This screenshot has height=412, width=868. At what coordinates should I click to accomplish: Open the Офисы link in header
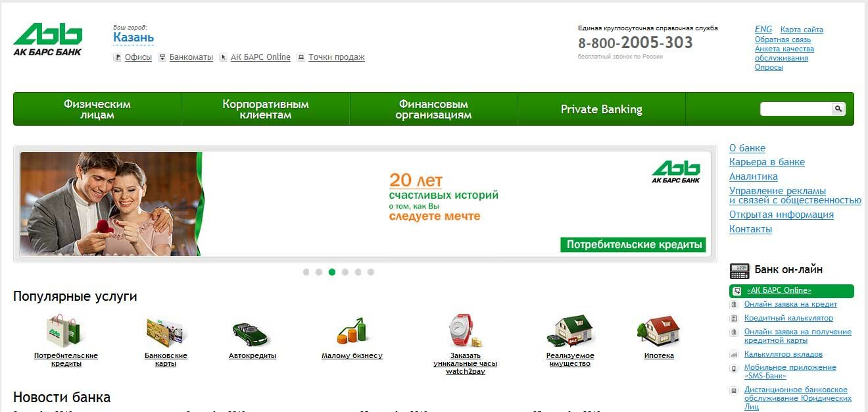[x=138, y=57]
